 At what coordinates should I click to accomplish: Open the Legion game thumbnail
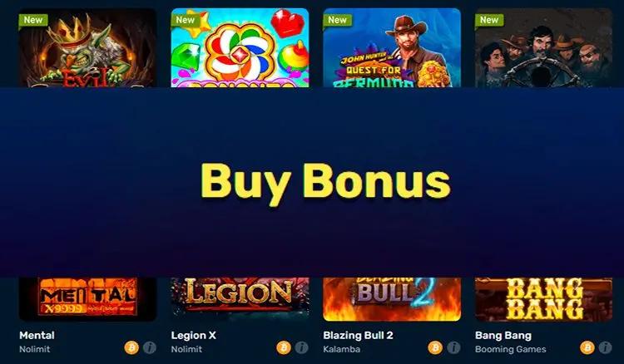(x=240, y=299)
